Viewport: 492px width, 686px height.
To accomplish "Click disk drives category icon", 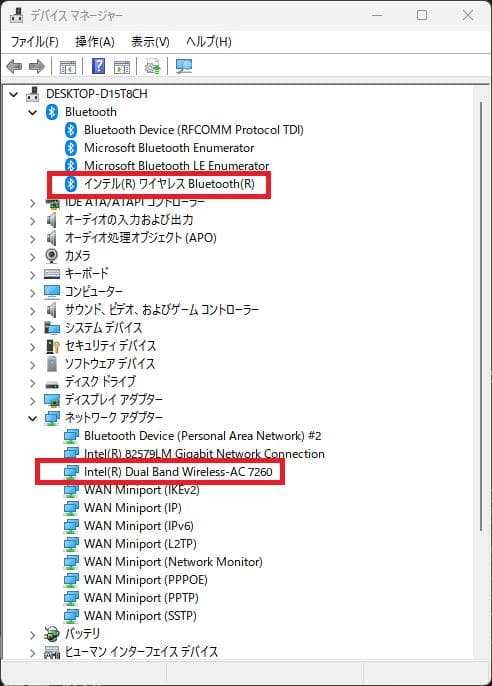I will tap(52, 384).
